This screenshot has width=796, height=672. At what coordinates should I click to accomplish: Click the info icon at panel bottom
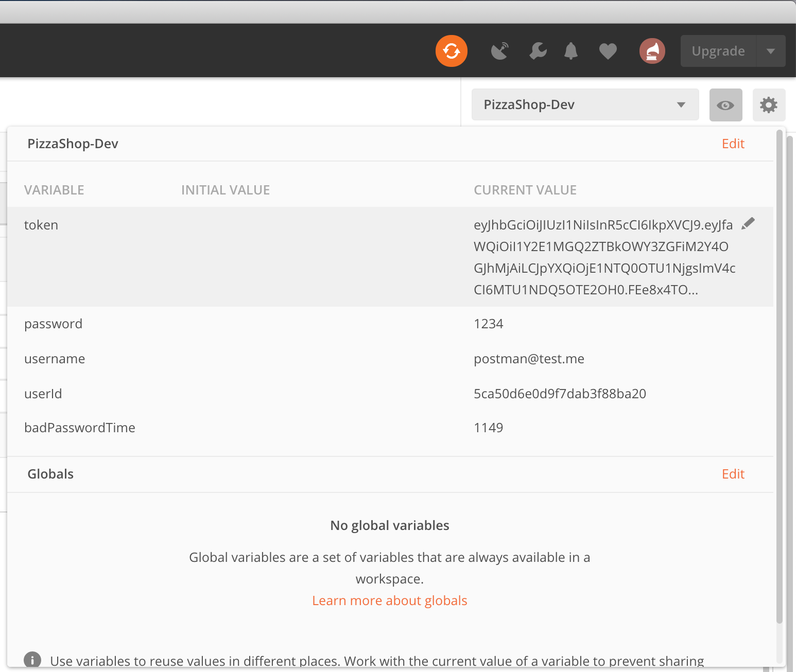(x=32, y=660)
